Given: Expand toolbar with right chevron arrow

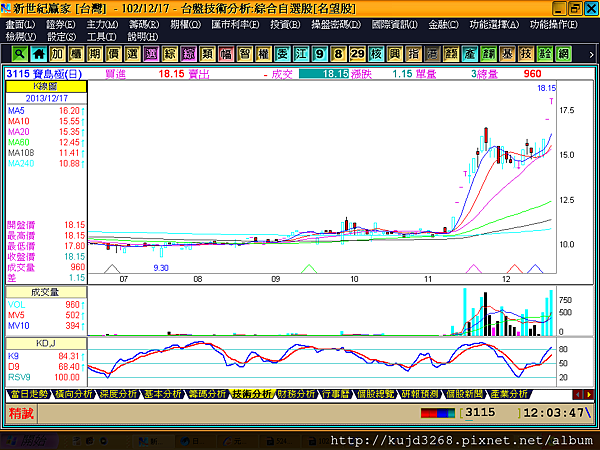Looking at the screenshot, I should point(591,54).
